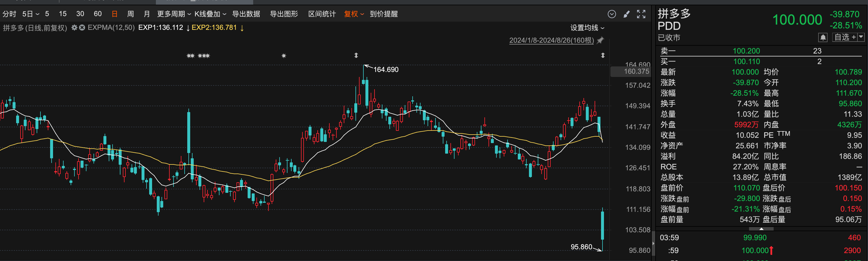
Task: Click the EXP1:136.112 value
Action: pyautogui.click(x=161, y=28)
